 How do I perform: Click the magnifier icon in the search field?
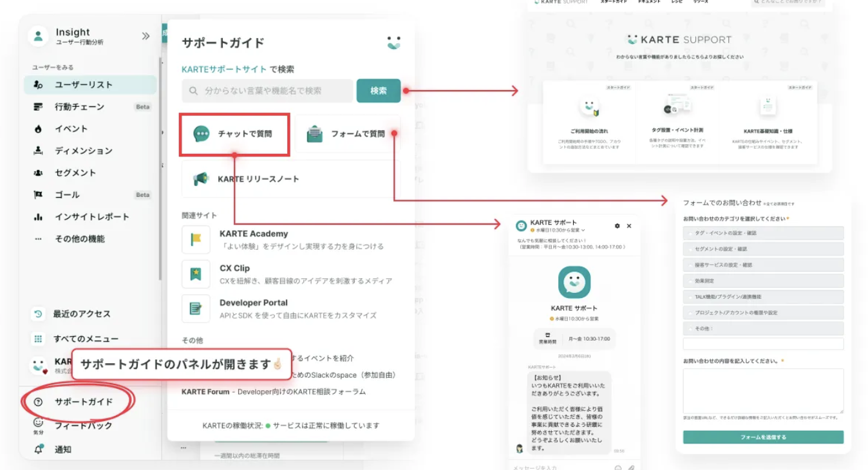[193, 91]
